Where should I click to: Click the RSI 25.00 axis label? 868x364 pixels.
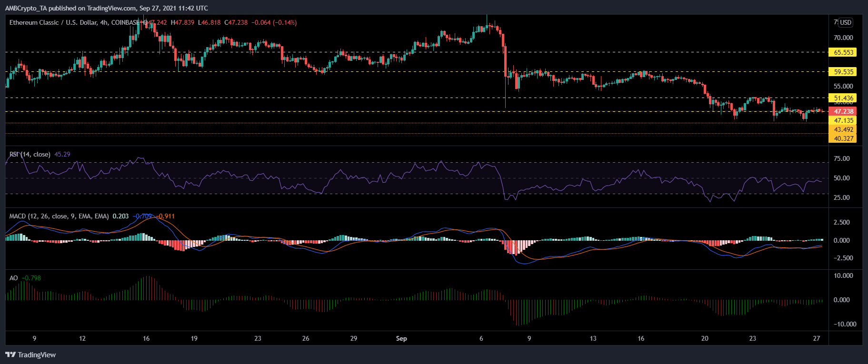click(842, 197)
